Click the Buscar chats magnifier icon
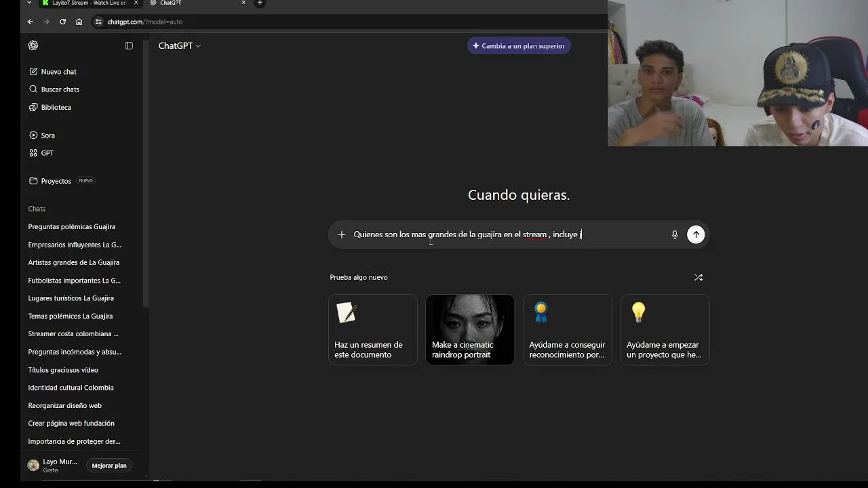Image resolution: width=868 pixels, height=488 pixels. tap(33, 89)
